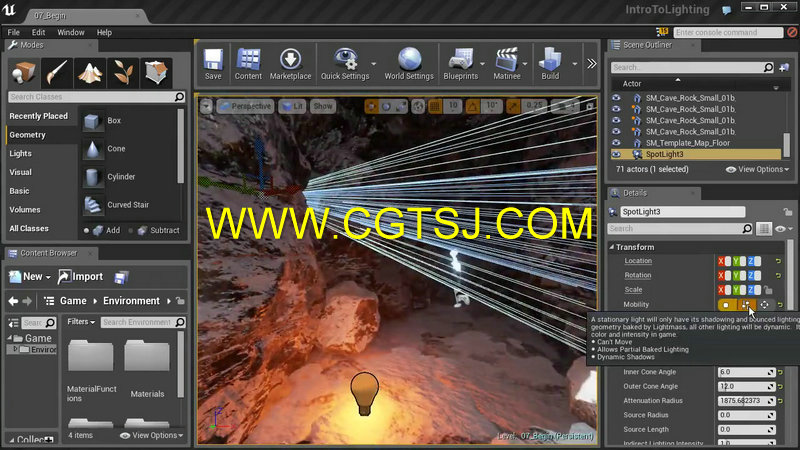
Task: Click the viewport translate gizmo tool
Action: click(371, 106)
